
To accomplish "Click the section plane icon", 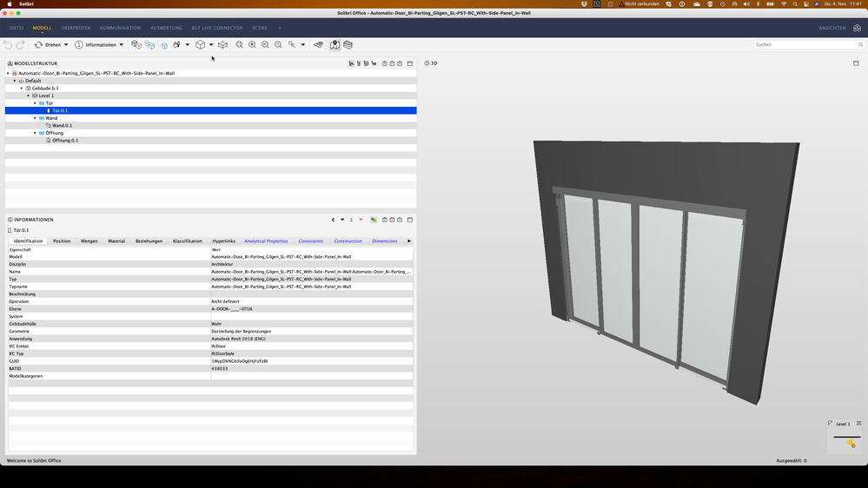I will (222, 44).
